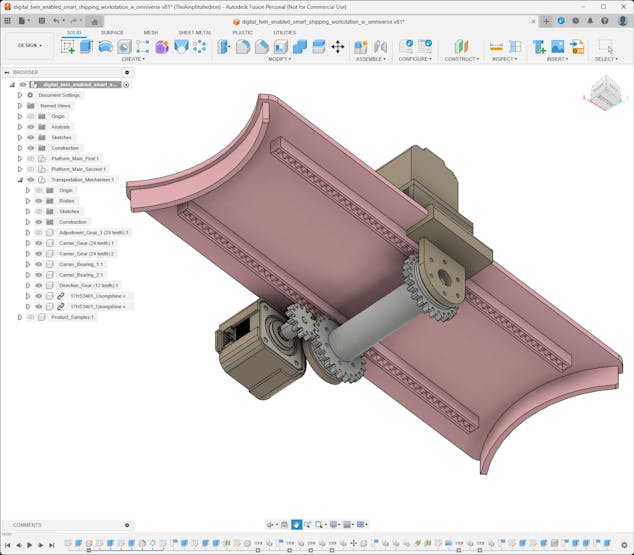634x555 pixels.
Task: Open the DESIGN workspace dropdown
Action: pyautogui.click(x=28, y=45)
